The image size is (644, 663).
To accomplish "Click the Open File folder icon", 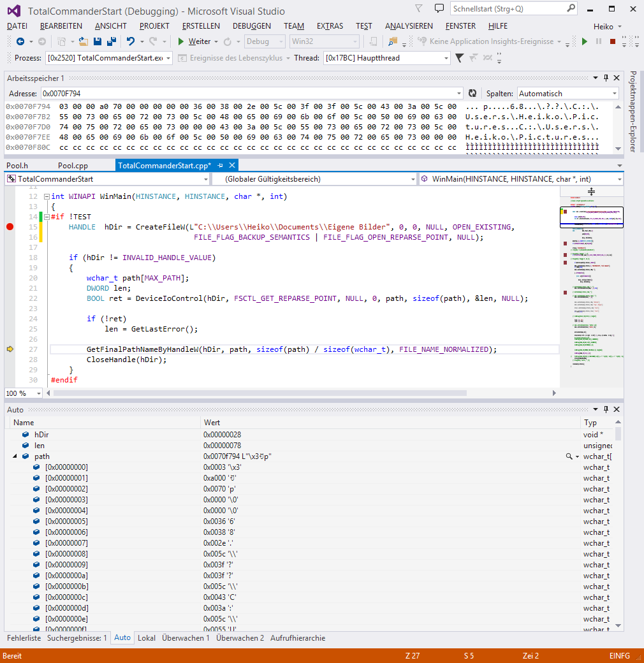I will click(84, 41).
